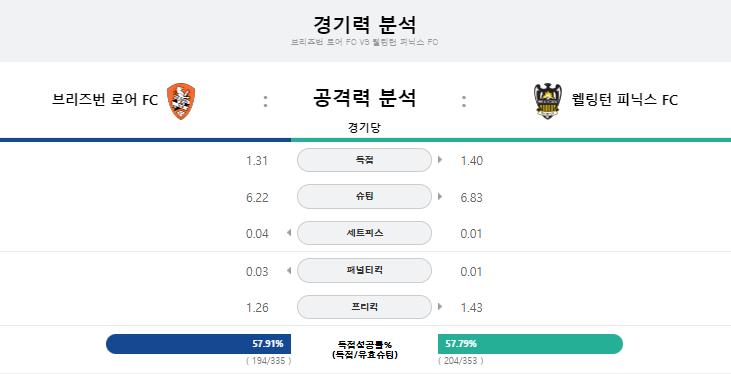
Task: Click the left arrow next to 페널티킥 pill
Action: 289,270
